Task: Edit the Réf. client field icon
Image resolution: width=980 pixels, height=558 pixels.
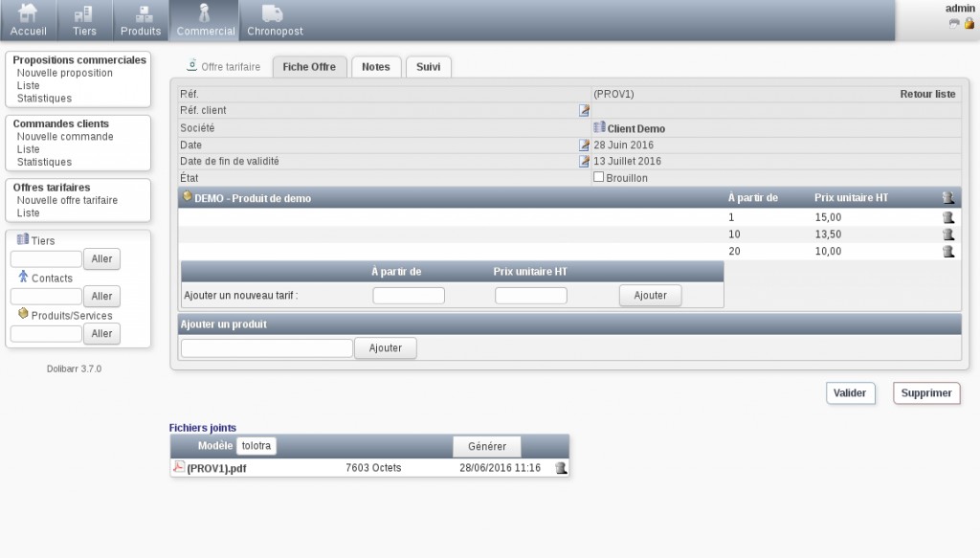Action: 584,111
